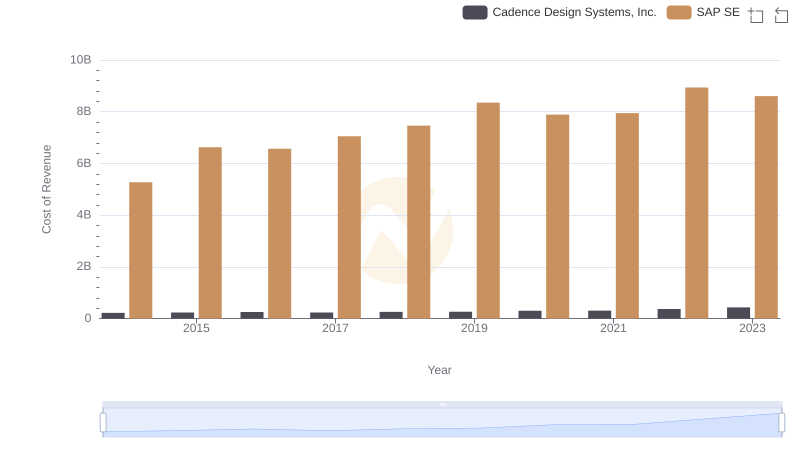Click the 2017 x-axis label
This screenshot has width=800, height=461.
[x=335, y=328]
